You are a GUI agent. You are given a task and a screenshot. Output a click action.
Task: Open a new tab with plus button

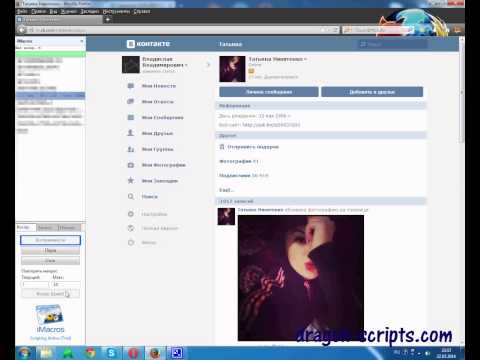[x=107, y=20]
